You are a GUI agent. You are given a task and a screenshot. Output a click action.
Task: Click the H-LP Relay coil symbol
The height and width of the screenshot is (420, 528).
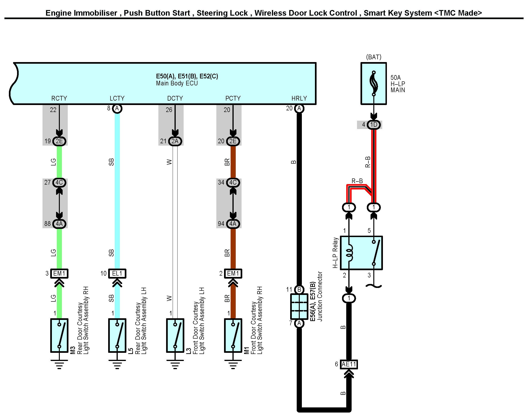[350, 253]
